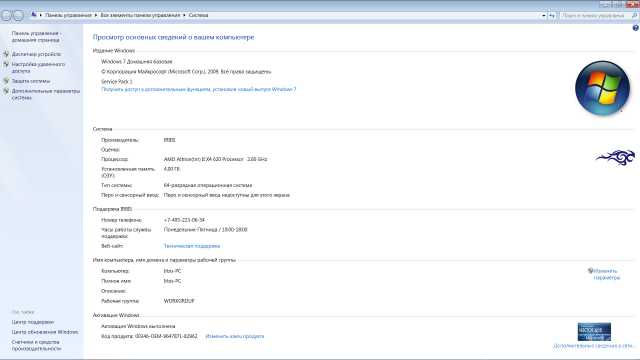Expand arrow after Control Panel breadcrumb
The width and height of the screenshot is (640, 360).
(96, 15)
